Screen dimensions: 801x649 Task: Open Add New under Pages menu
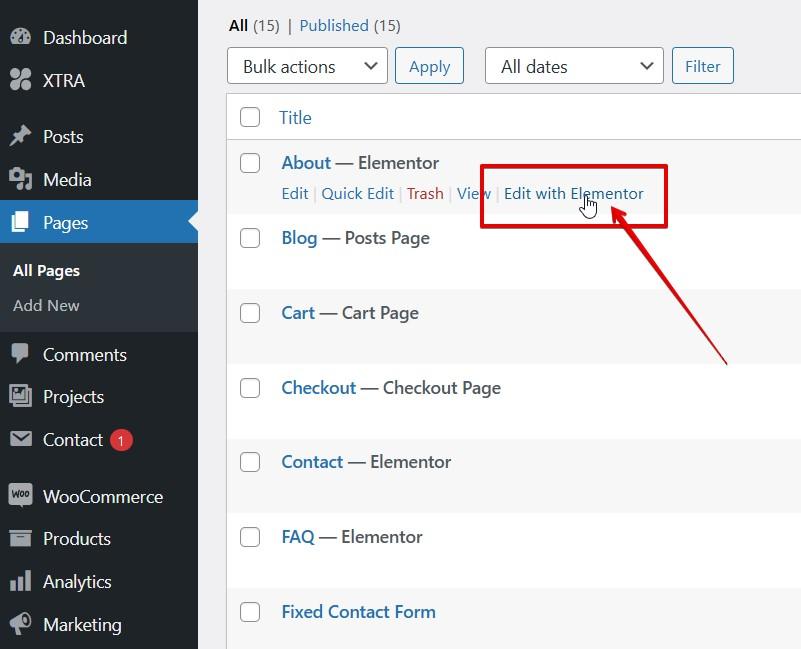[x=46, y=306]
